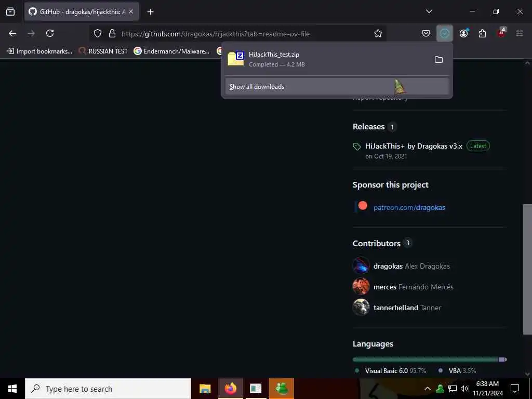Click the network tray icon
Image resolution: width=532 pixels, height=399 pixels.
[x=453, y=389]
